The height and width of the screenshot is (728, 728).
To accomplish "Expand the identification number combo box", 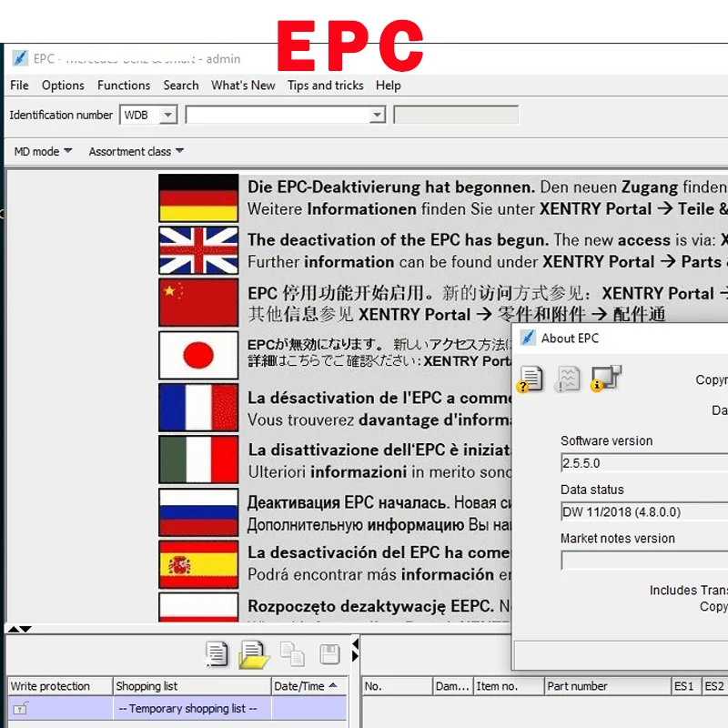I will (x=378, y=115).
